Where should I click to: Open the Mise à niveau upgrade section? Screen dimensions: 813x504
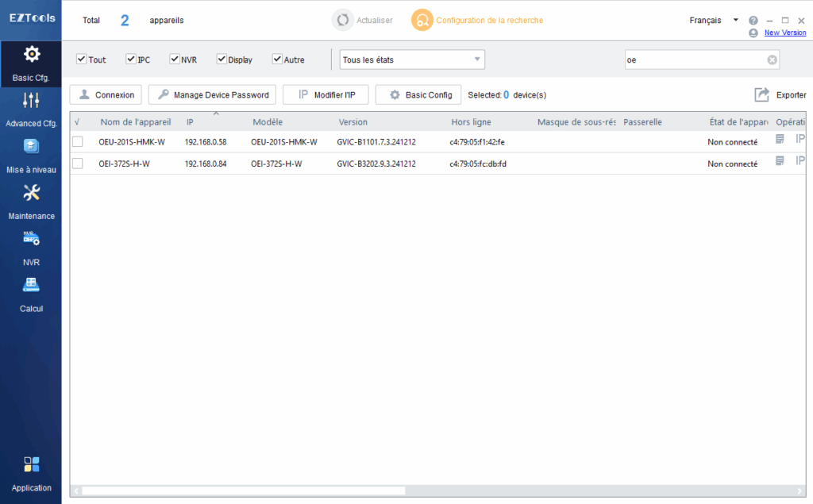[x=31, y=156]
